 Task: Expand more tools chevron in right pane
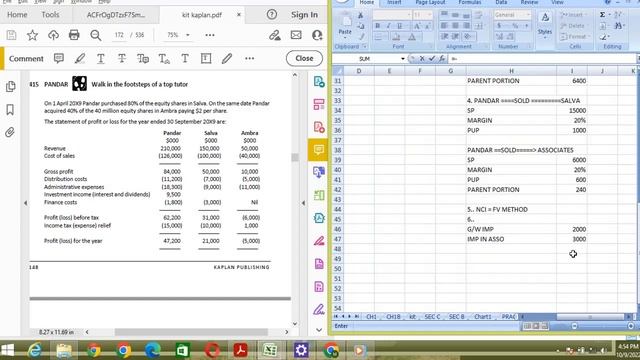[x=319, y=330]
